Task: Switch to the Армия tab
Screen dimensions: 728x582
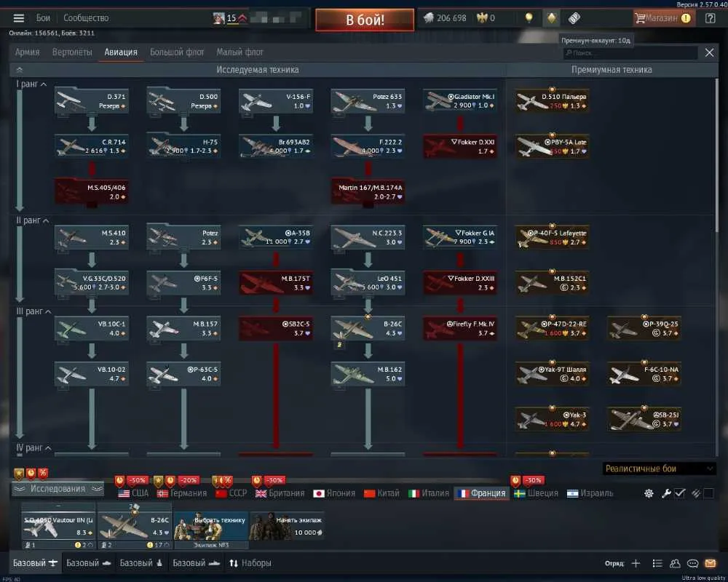Action: pyautogui.click(x=28, y=52)
